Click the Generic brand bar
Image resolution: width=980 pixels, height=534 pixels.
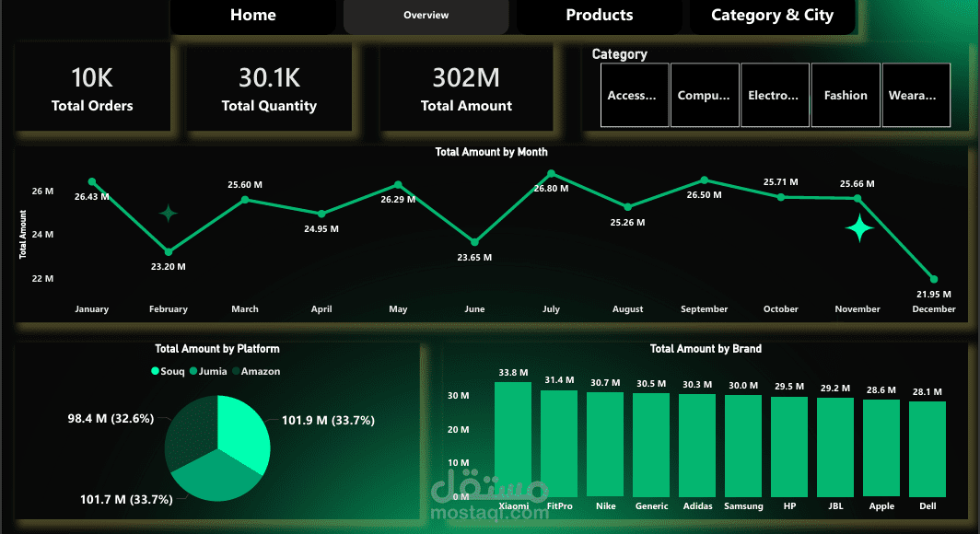(651, 445)
